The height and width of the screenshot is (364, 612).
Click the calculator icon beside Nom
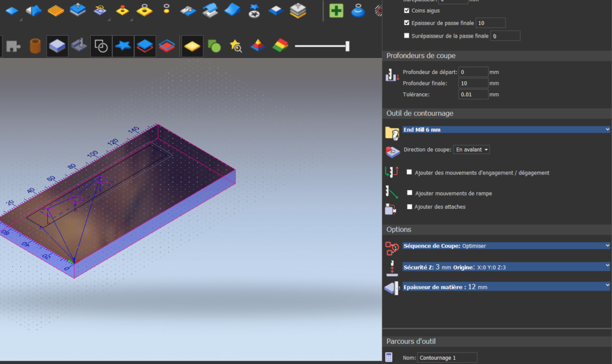[x=388, y=357]
